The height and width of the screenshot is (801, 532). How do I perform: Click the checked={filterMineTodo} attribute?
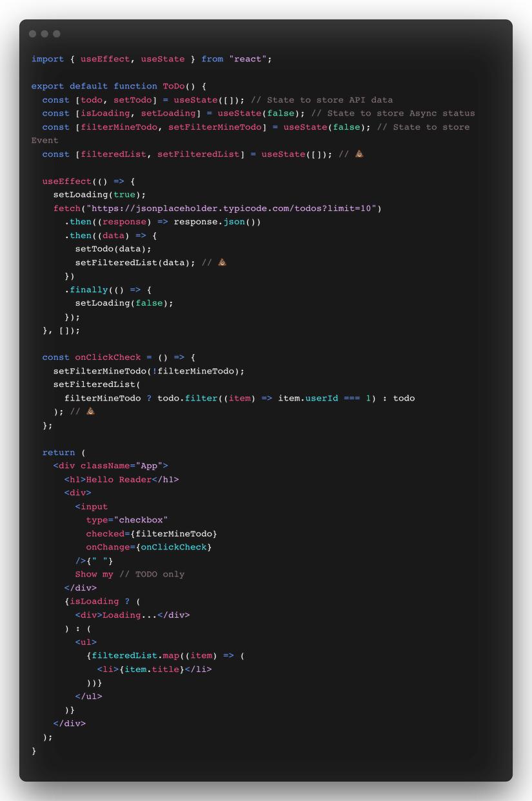point(152,533)
